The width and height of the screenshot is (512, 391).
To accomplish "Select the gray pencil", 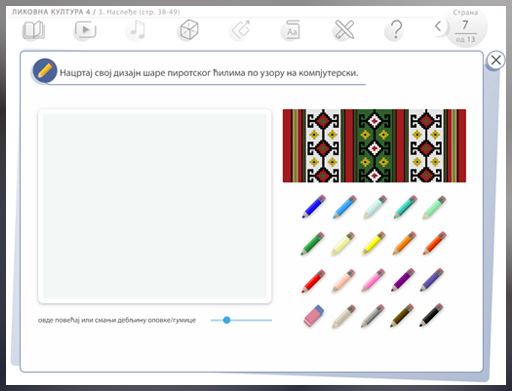I will [x=373, y=316].
